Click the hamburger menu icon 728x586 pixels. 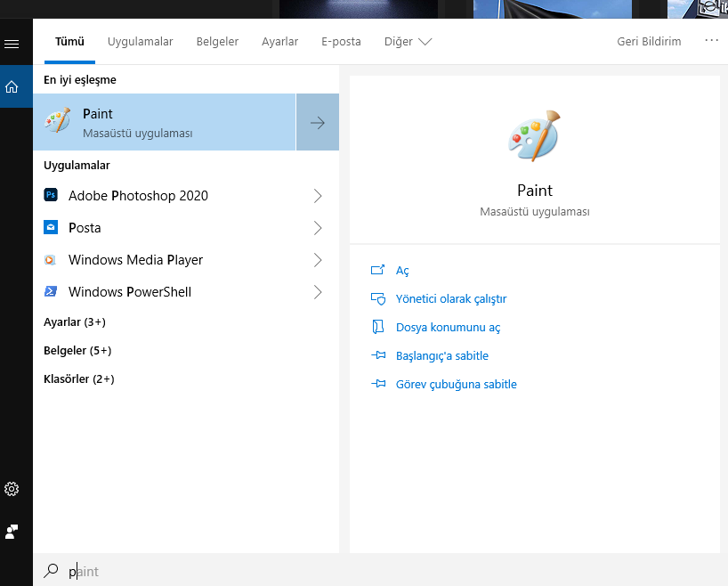click(12, 44)
